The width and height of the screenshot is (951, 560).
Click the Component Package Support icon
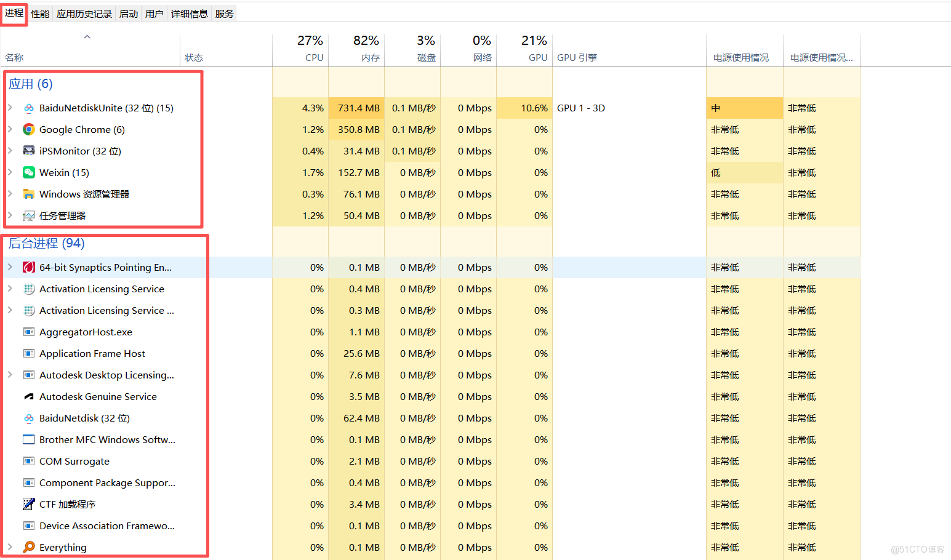pyautogui.click(x=28, y=483)
